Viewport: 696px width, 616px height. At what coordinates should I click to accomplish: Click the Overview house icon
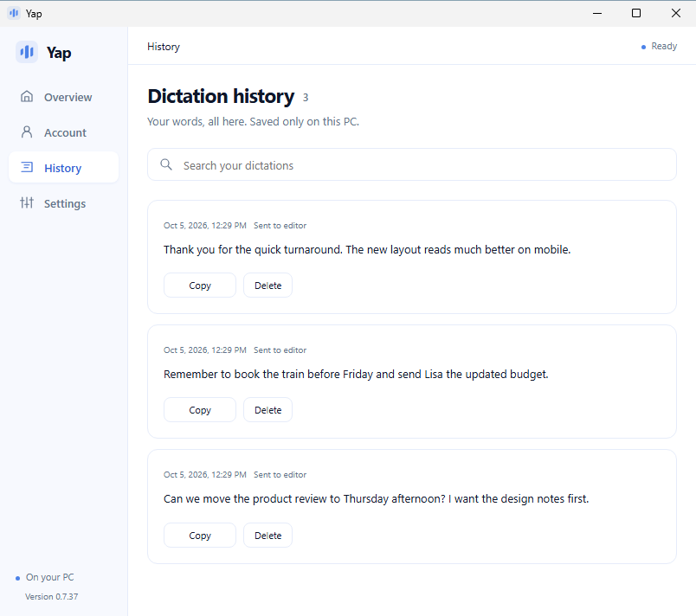click(27, 97)
